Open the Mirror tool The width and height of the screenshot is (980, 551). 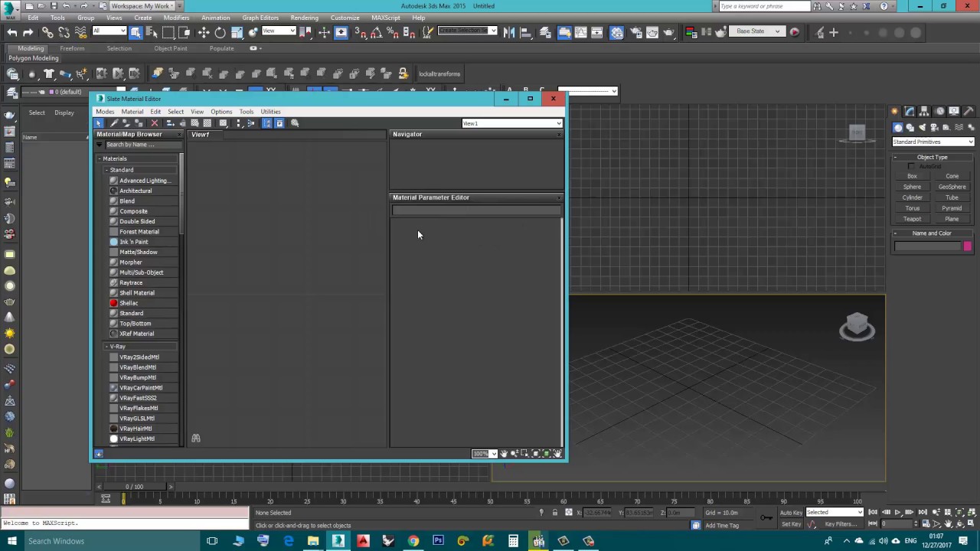coord(509,32)
